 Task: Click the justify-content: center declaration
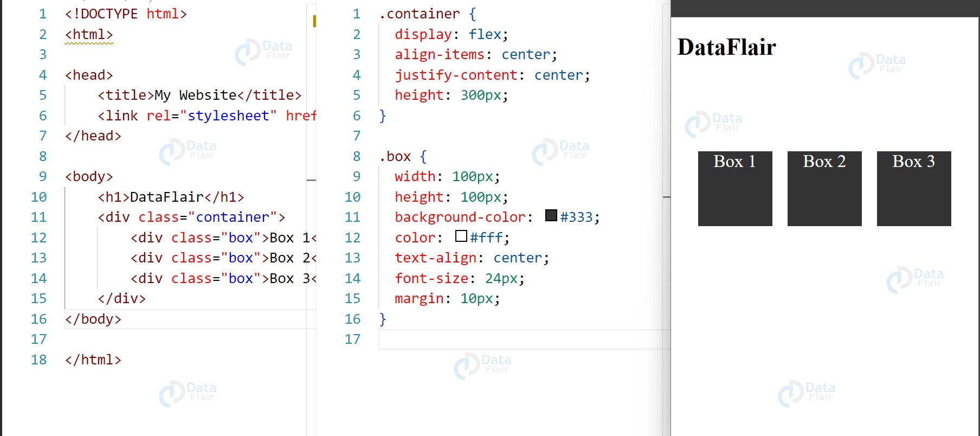(492, 75)
